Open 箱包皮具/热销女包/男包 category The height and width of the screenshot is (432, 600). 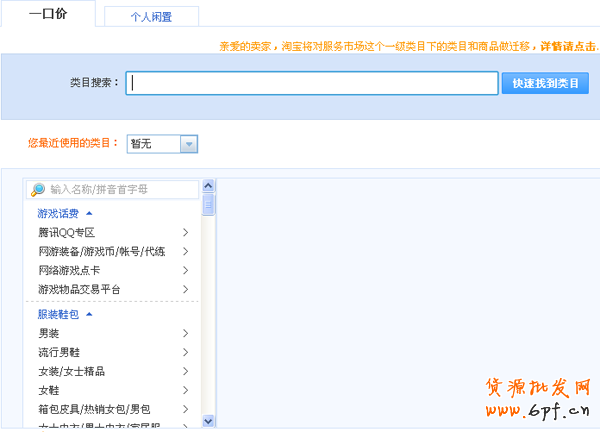coord(94,409)
